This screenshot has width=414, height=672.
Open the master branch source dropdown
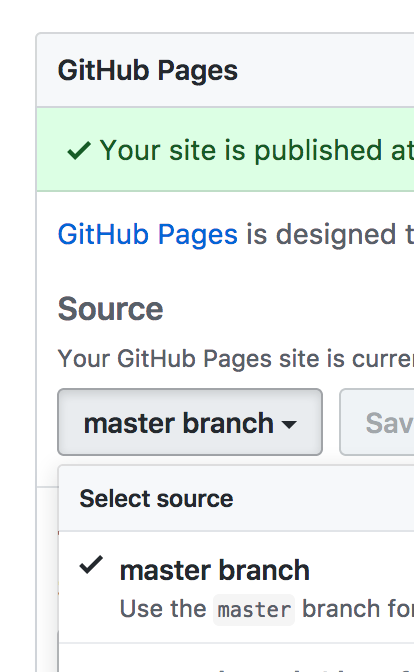(190, 422)
